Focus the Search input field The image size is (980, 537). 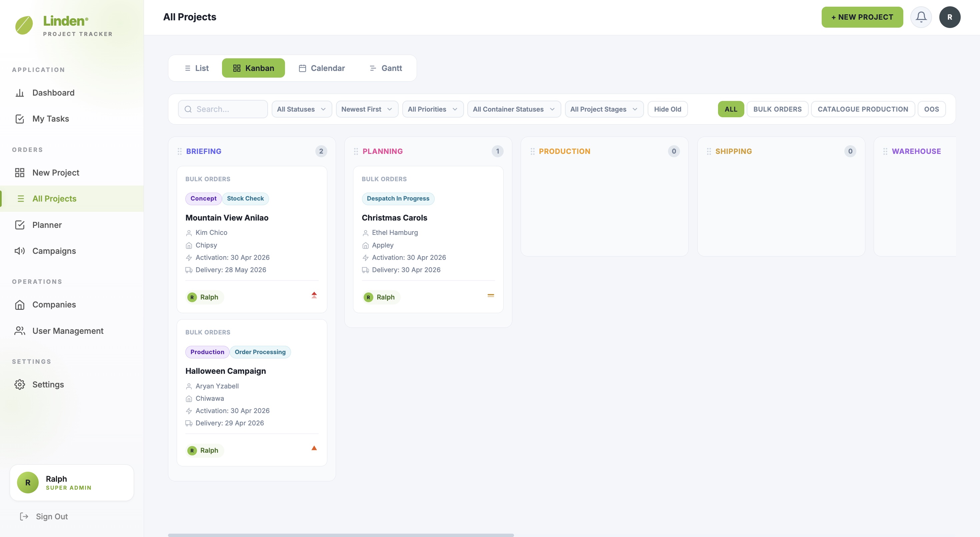click(x=223, y=110)
